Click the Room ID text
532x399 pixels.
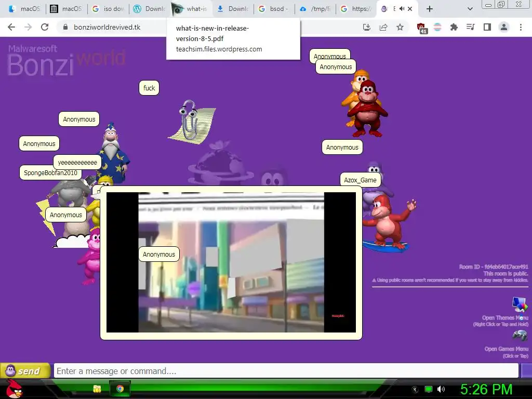[x=494, y=267]
